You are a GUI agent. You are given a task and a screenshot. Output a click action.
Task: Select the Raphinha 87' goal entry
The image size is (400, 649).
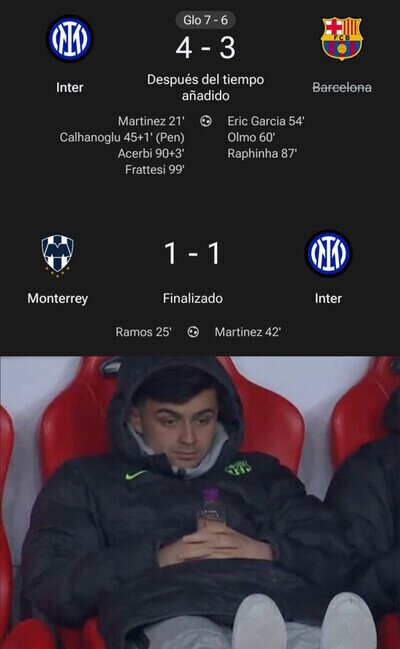(x=262, y=153)
